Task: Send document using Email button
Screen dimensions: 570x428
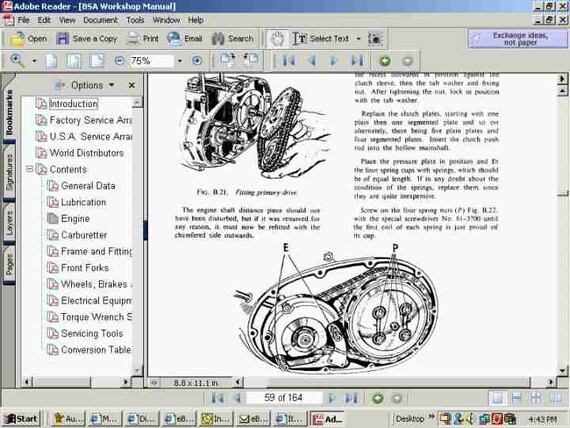Action: tap(185, 39)
